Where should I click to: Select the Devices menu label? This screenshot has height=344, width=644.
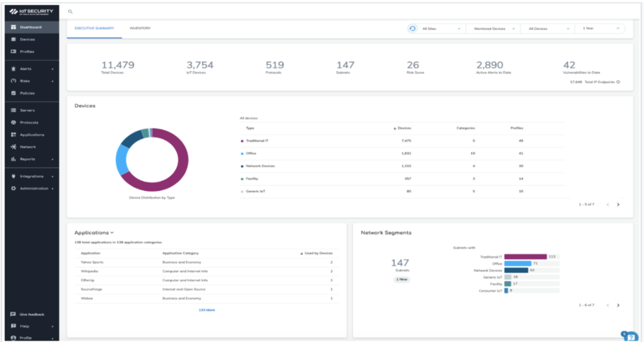click(27, 40)
